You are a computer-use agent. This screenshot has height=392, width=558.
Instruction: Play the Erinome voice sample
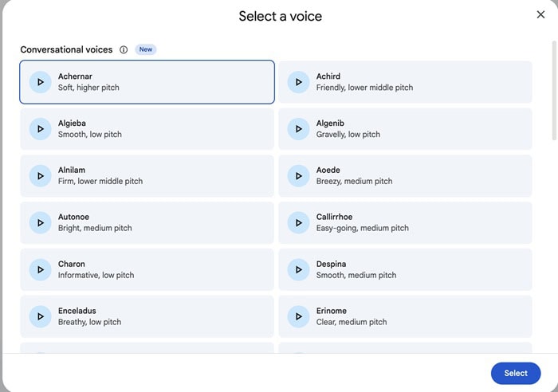298,316
